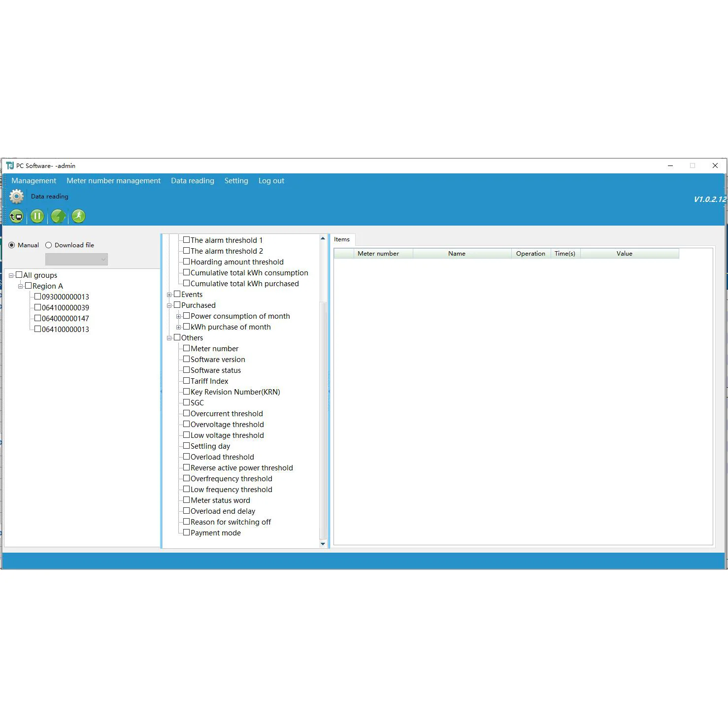
Task: Expand kWh purchase of month node
Action: pyautogui.click(x=178, y=327)
